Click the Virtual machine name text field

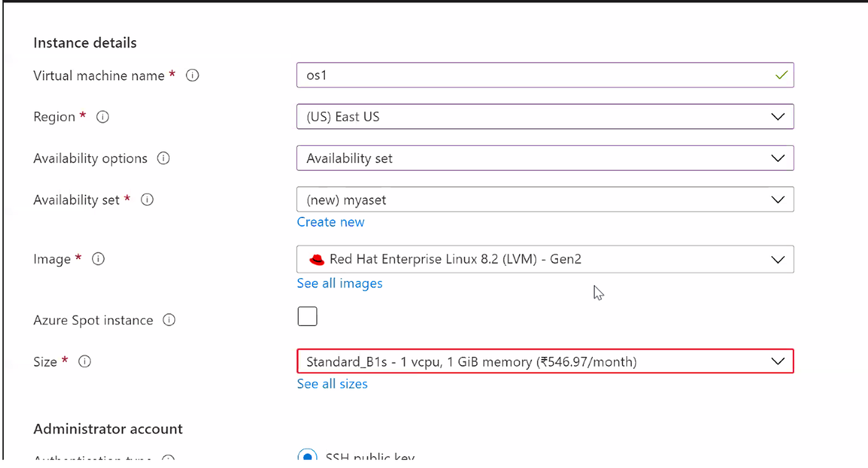[533, 76]
